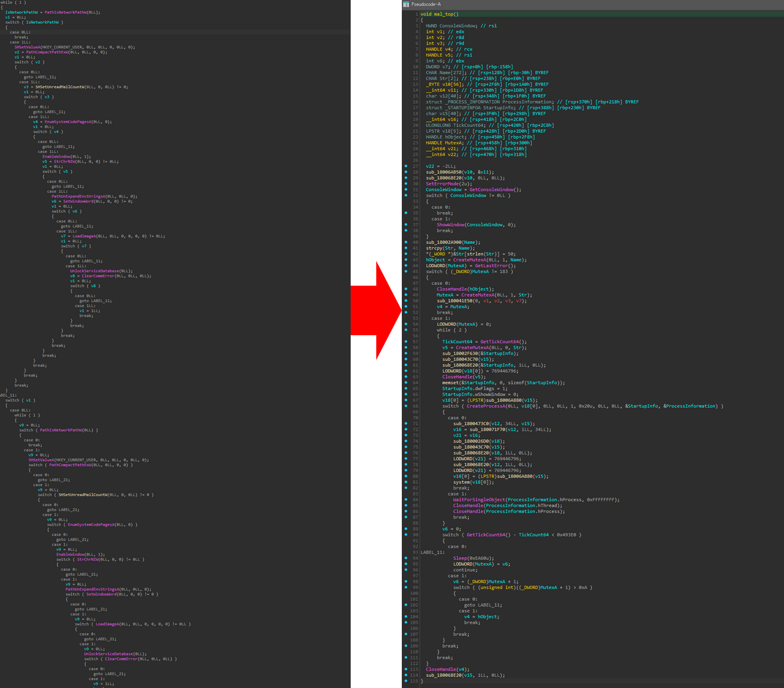784x688 pixels.
Task: Toggle breakpoint dot beside system(v18[0]) line 81
Action: point(405,482)
